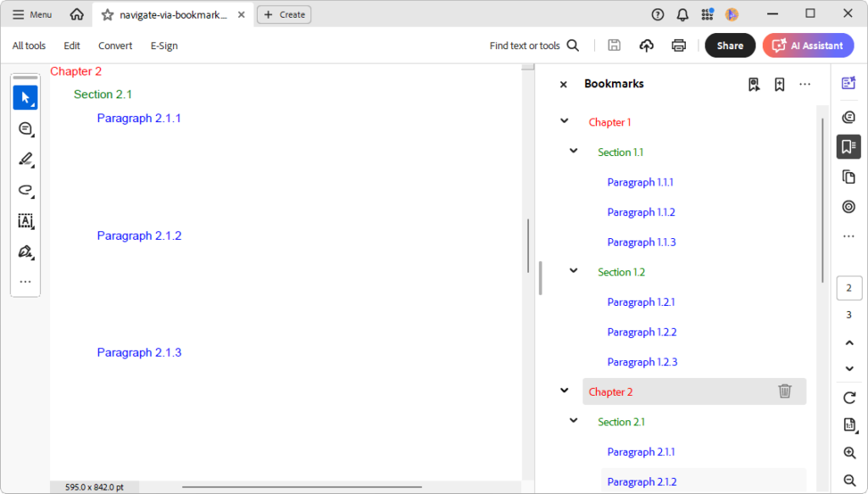Collapse the Section 1.2 bookmark
This screenshot has height=494, width=868.
coord(572,271)
